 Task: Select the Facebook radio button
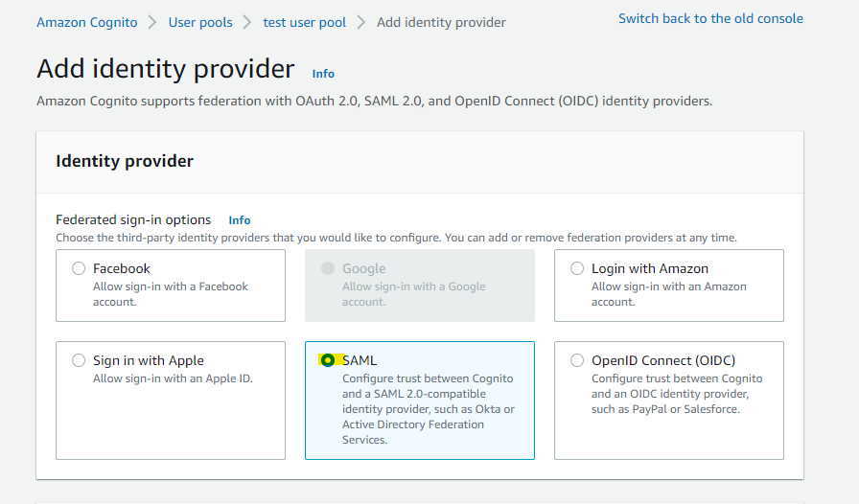pyautogui.click(x=79, y=268)
